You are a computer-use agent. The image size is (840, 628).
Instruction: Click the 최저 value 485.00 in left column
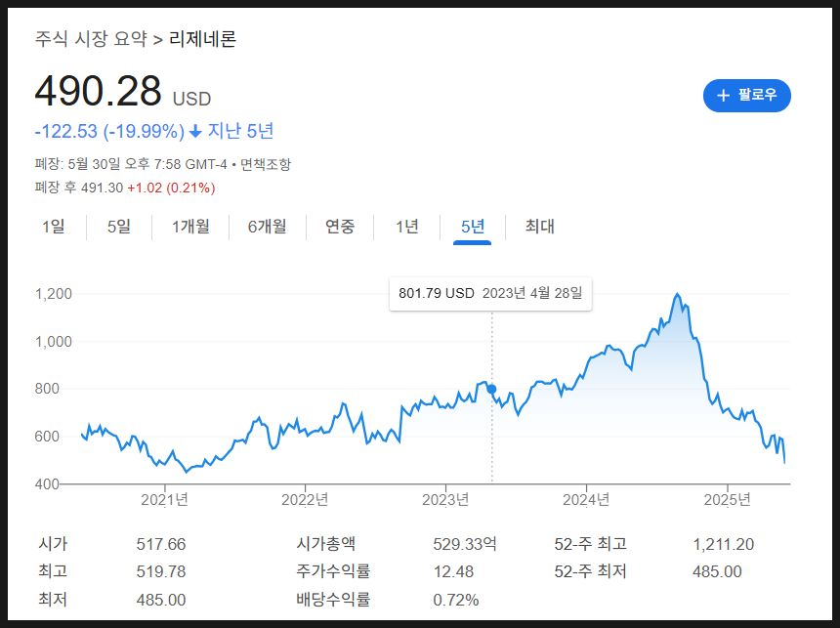tap(161, 600)
